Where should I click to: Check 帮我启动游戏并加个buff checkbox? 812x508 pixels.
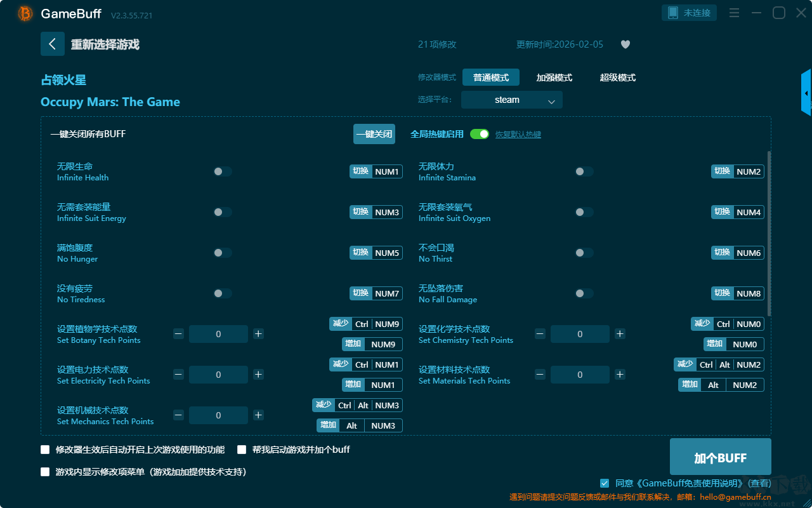[242, 450]
